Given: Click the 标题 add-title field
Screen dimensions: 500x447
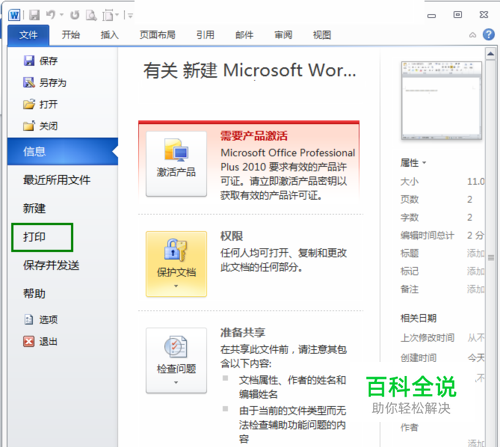Looking at the screenshot, I should 476,254.
